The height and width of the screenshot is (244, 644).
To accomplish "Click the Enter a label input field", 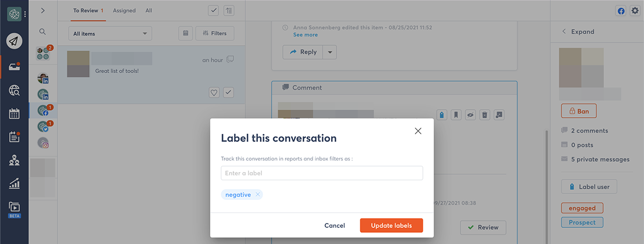I will click(321, 173).
